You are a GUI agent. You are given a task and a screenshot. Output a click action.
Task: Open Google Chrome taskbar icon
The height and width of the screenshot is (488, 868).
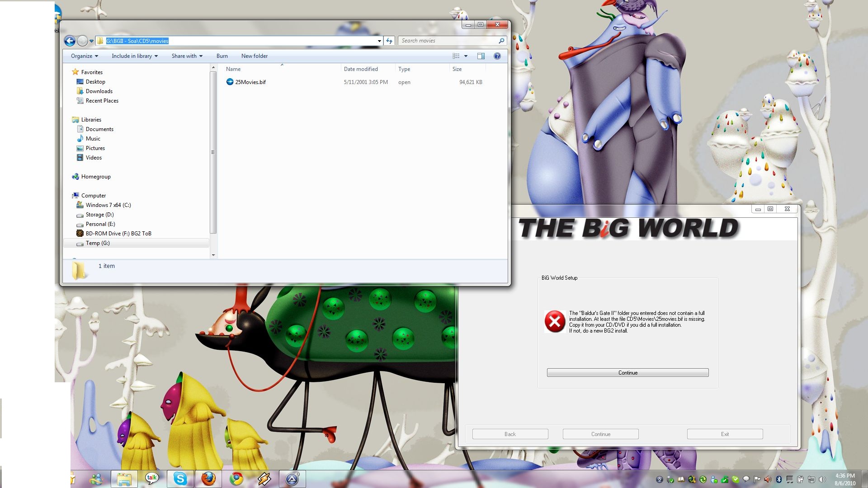pos(236,479)
